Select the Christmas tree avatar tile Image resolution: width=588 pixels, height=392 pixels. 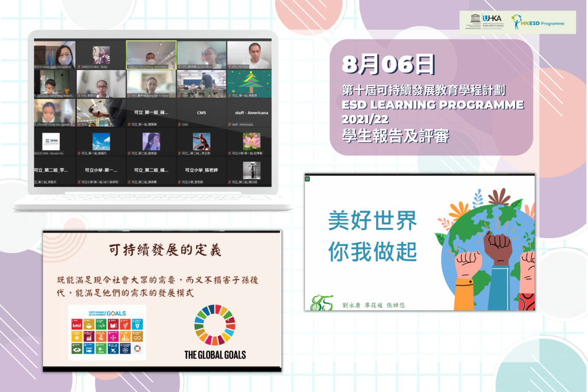click(x=249, y=84)
